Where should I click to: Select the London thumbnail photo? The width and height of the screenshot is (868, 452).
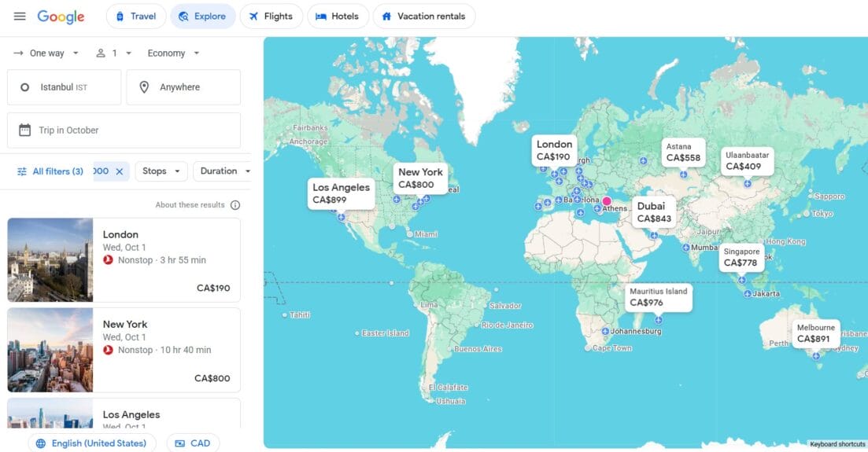(50, 260)
